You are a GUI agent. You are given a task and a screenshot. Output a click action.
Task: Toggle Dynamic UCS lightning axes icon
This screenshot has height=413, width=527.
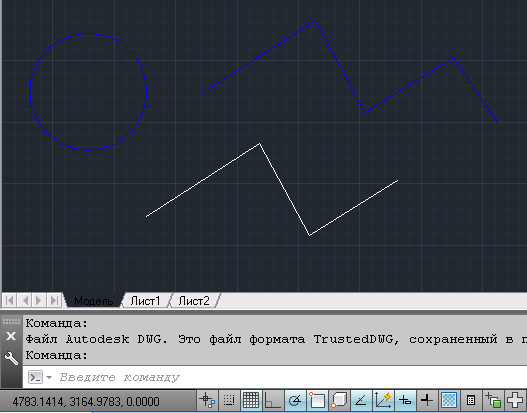point(383,401)
